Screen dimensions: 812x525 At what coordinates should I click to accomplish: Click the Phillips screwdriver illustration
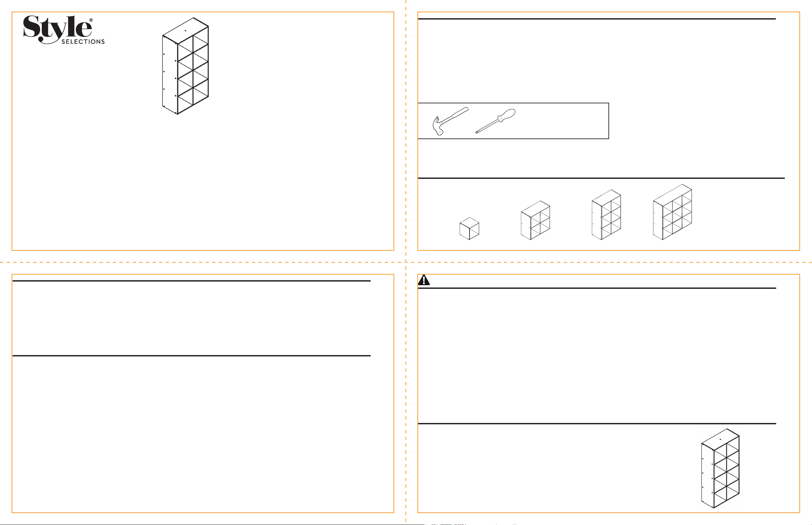[x=495, y=121]
